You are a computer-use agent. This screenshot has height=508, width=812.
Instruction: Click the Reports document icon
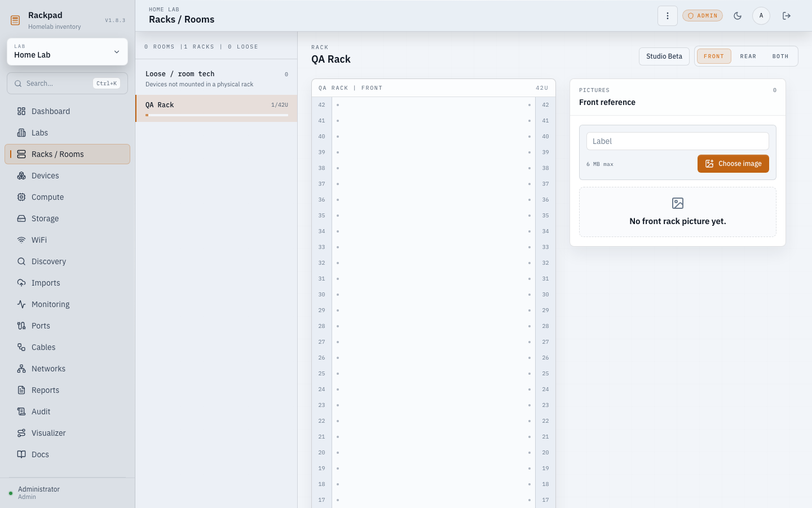[x=21, y=390]
